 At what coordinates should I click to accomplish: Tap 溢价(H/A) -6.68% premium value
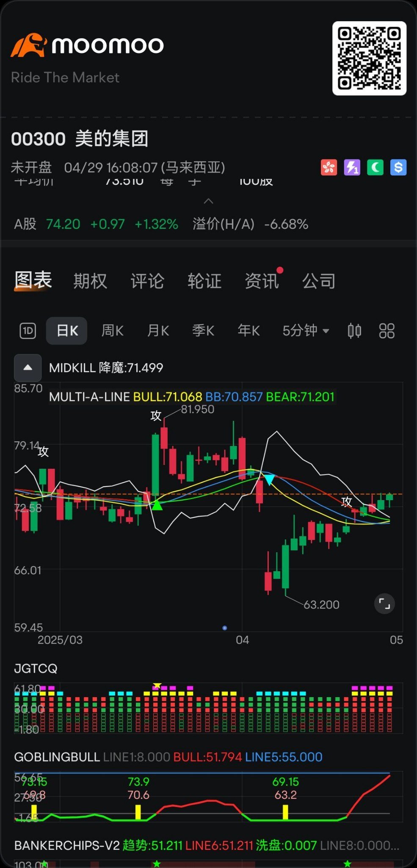250,224
